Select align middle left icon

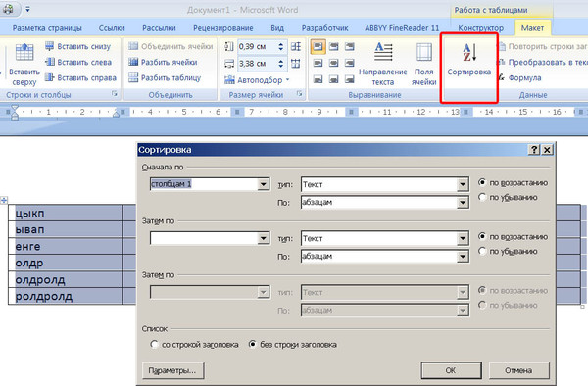coord(318,63)
